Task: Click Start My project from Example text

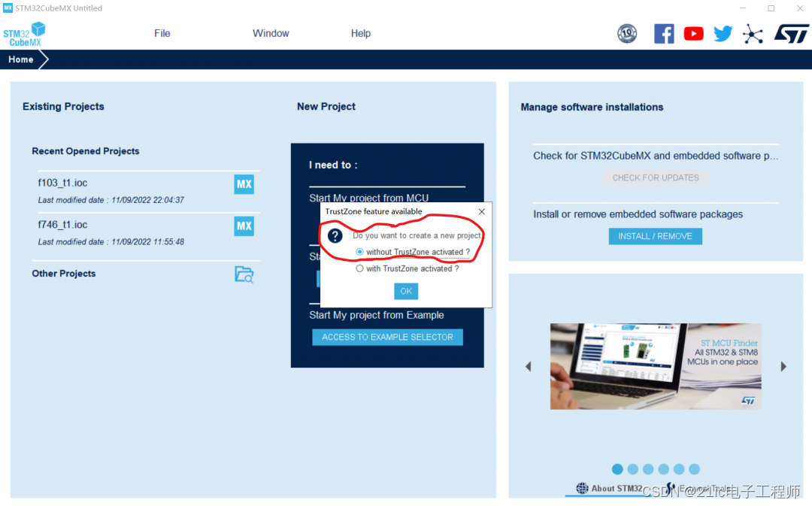Action: 377,315
